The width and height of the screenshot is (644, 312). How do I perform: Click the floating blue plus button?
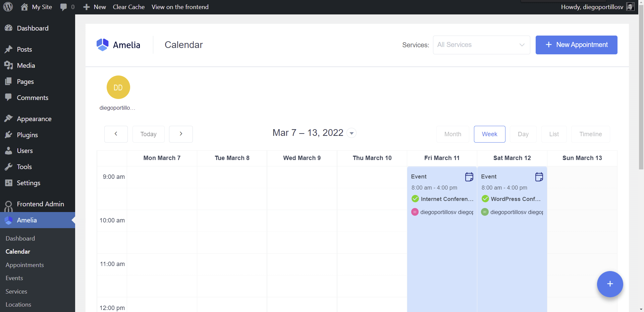[609, 284]
